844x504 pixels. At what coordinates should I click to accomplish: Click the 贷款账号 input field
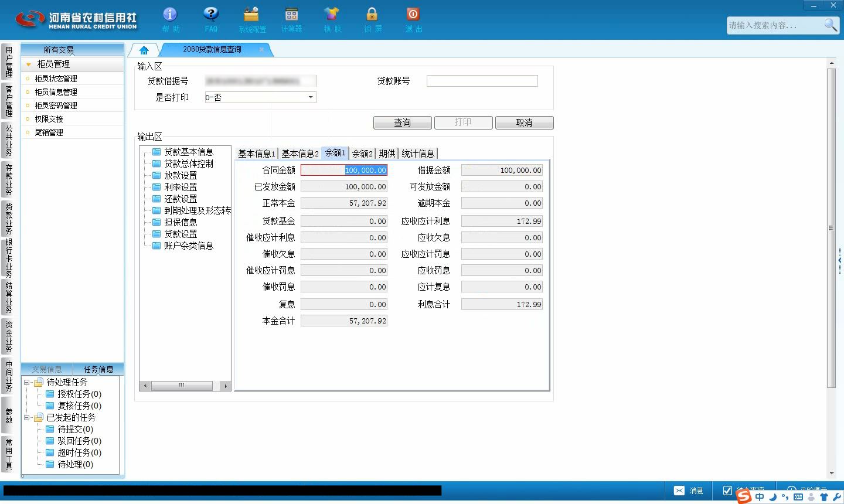[x=482, y=81]
